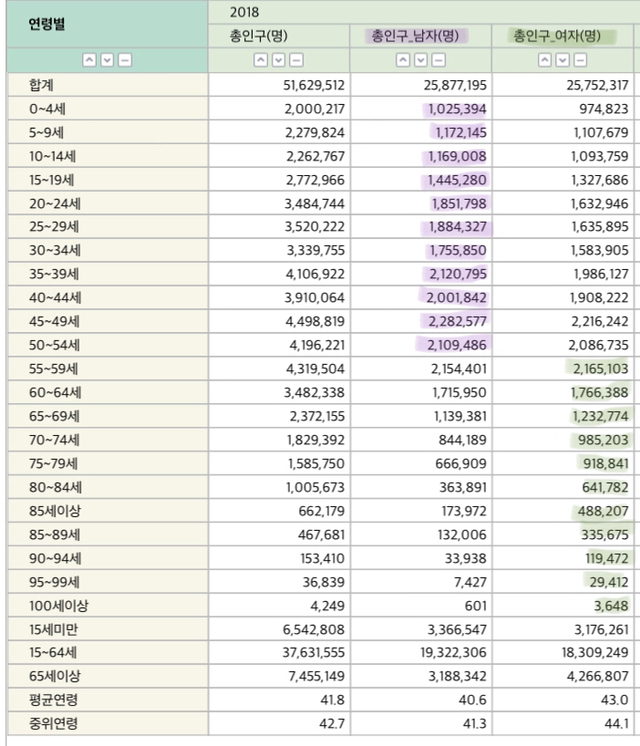640x746 pixels.
Task: Sort 총인구_남자(명) column descending with down arrow
Action: pos(420,60)
